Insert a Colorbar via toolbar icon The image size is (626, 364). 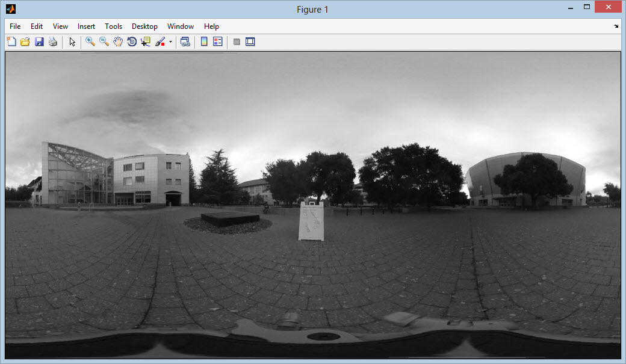point(204,42)
